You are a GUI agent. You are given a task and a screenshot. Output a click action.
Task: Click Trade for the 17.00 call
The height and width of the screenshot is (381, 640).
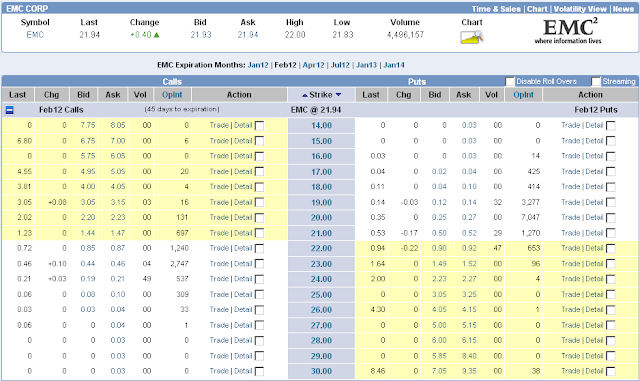(219, 172)
